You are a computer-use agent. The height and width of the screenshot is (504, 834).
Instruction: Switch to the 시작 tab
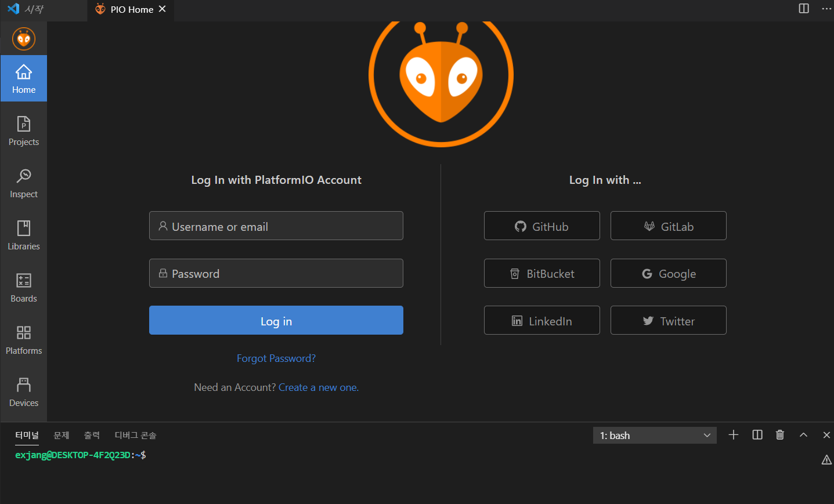pyautogui.click(x=35, y=9)
